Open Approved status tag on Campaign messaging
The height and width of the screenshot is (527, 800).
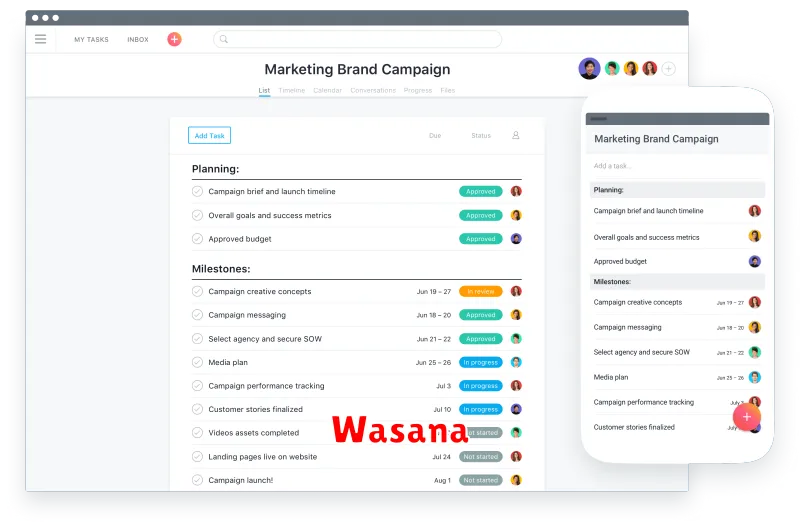coord(481,315)
